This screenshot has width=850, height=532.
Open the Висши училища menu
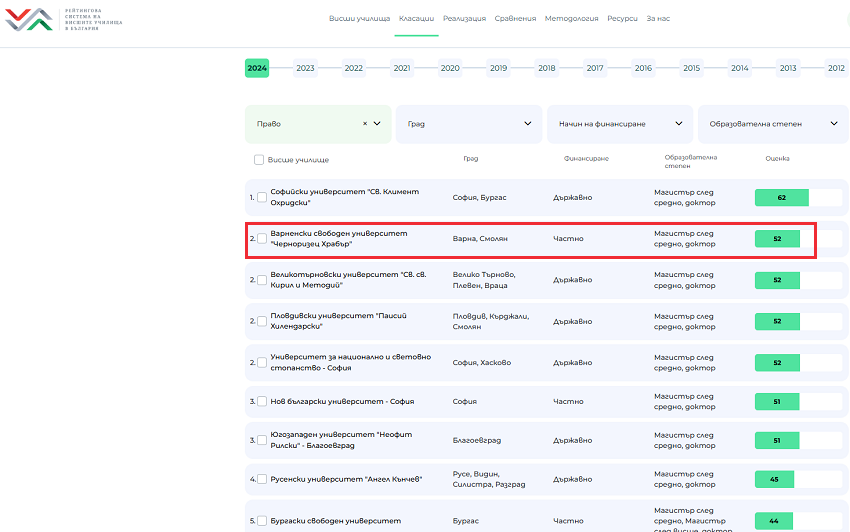click(x=359, y=18)
